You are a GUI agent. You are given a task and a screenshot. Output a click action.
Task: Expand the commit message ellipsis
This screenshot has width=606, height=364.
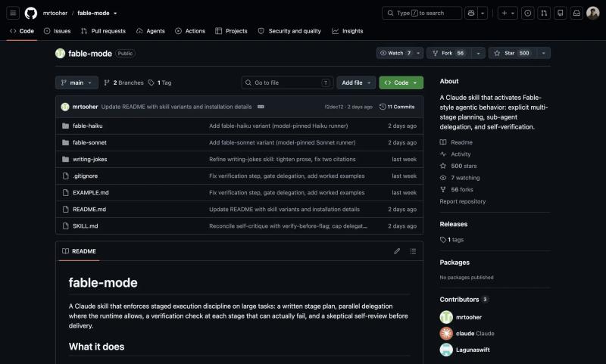click(261, 107)
